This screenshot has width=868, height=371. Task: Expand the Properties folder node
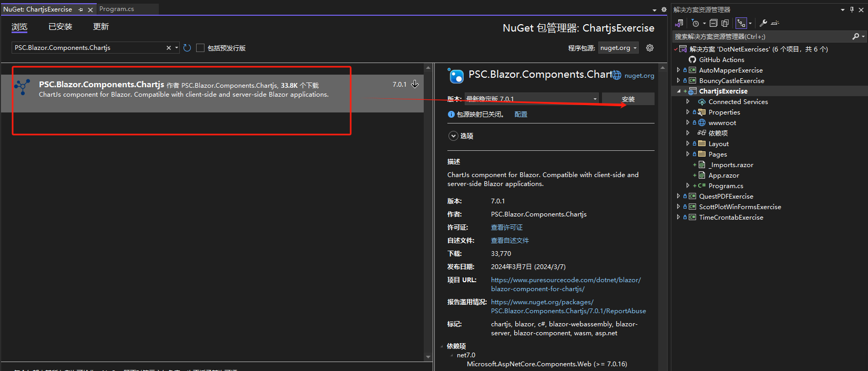point(688,112)
